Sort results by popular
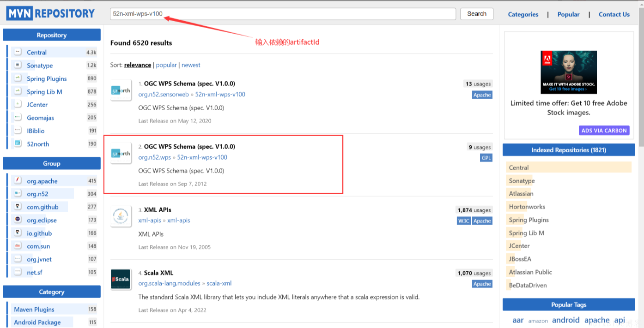The height and width of the screenshot is (328, 644). tap(166, 65)
